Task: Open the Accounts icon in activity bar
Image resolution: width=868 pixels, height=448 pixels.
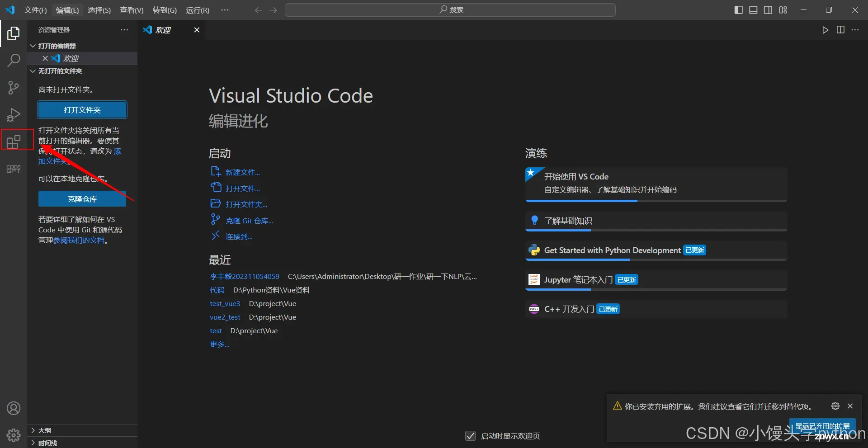Action: [14, 408]
